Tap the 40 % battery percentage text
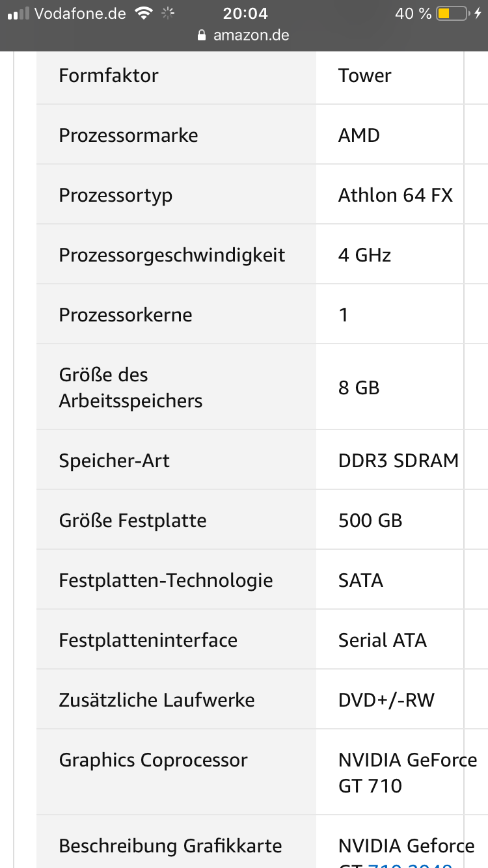Viewport: 488px width, 868px height. pos(413,14)
